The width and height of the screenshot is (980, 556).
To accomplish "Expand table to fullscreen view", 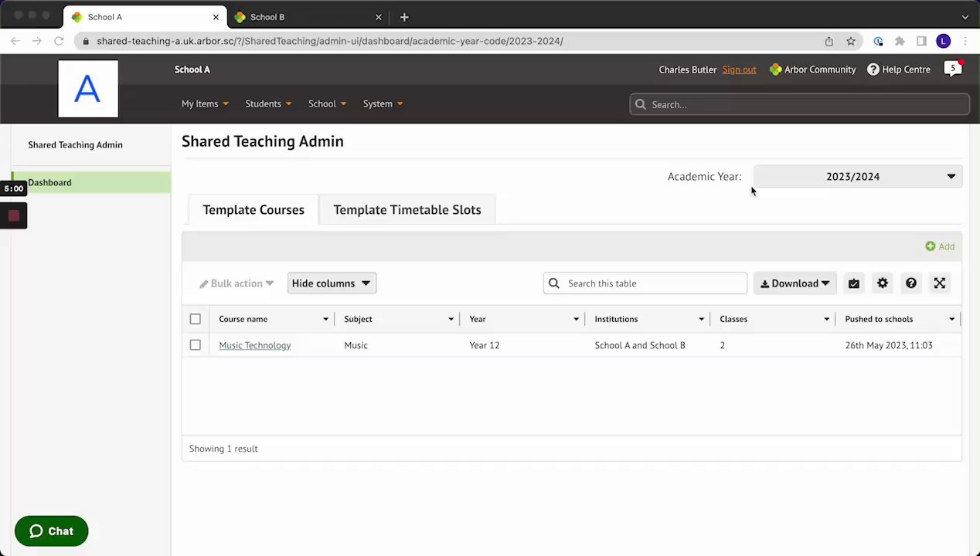I will (940, 283).
